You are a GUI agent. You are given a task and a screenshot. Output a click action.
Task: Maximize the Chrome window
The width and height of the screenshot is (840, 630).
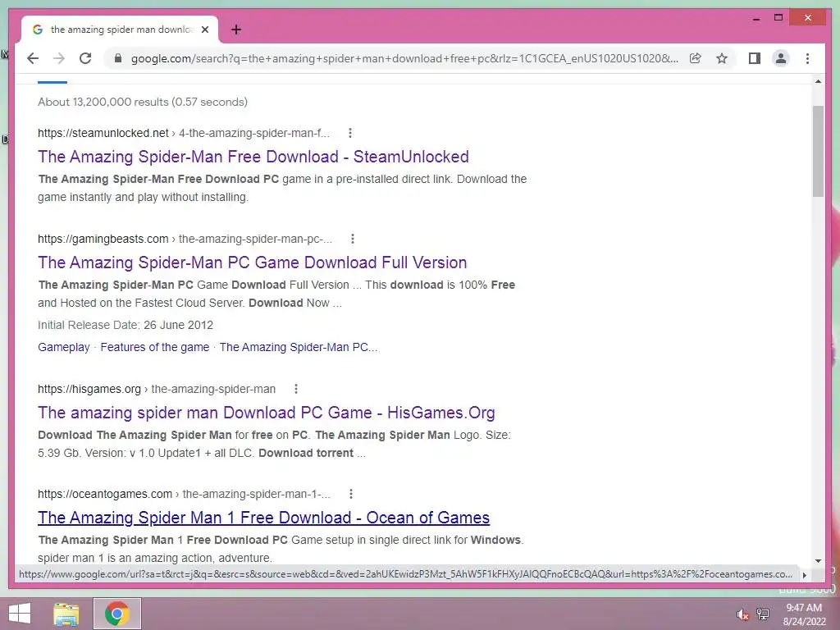[x=778, y=18]
